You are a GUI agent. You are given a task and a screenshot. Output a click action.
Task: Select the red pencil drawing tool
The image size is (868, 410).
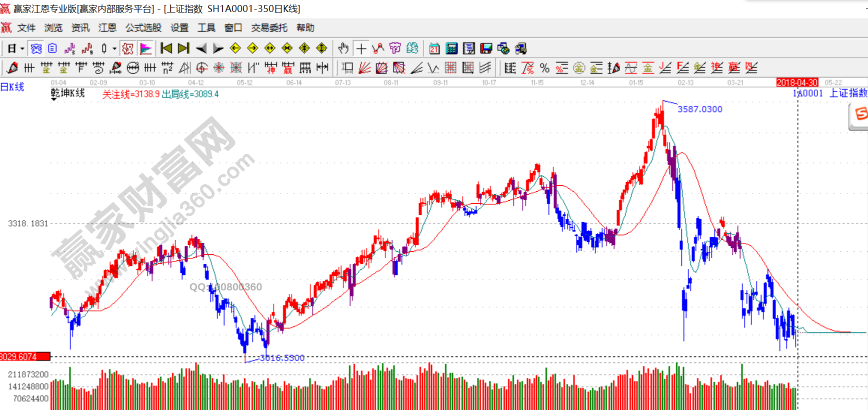(x=12, y=68)
